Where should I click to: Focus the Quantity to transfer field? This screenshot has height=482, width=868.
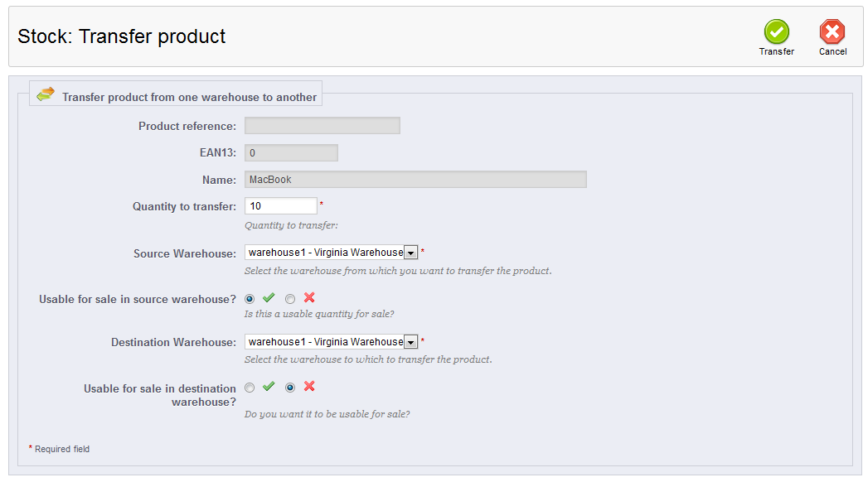click(281, 206)
